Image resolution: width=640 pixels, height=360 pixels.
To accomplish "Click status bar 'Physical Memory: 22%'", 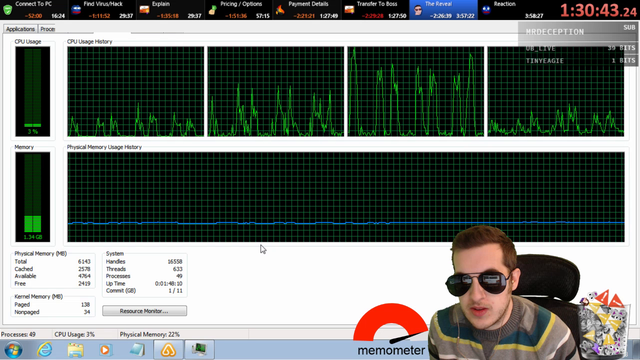I will pyautogui.click(x=150, y=334).
